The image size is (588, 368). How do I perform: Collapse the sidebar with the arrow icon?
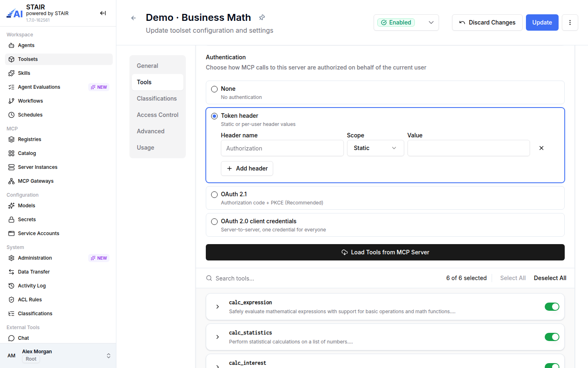[x=103, y=13]
